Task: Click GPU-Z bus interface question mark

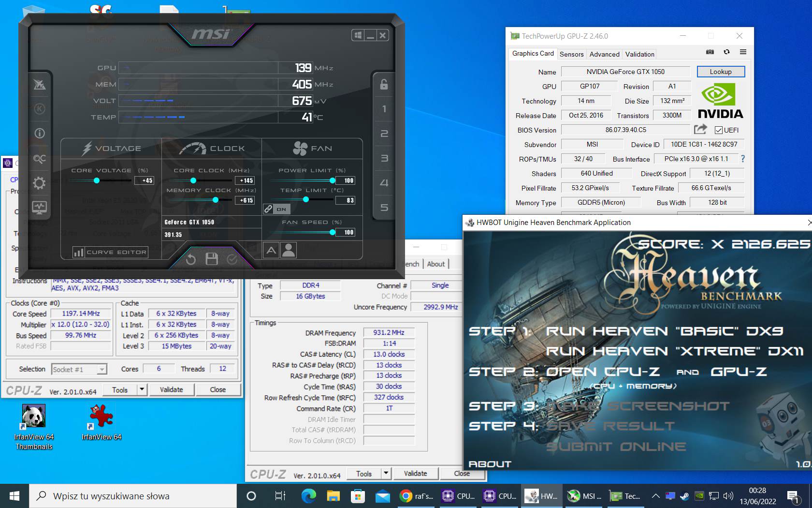Action: [742, 159]
